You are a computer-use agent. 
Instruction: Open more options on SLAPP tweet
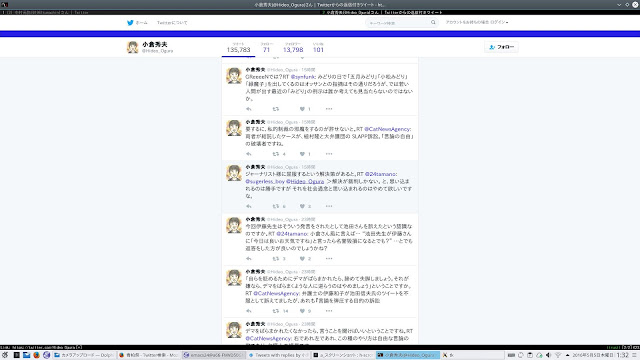point(329,154)
